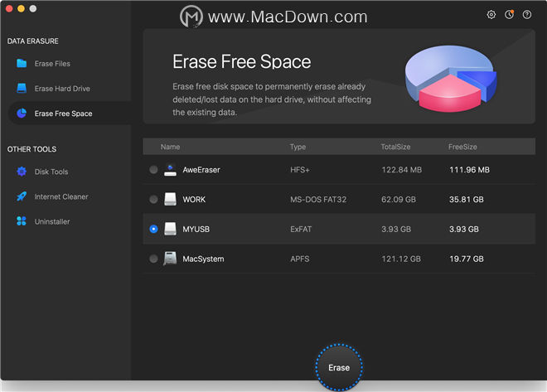
Task: Click the Erase Free Space heading
Action: [241, 61]
